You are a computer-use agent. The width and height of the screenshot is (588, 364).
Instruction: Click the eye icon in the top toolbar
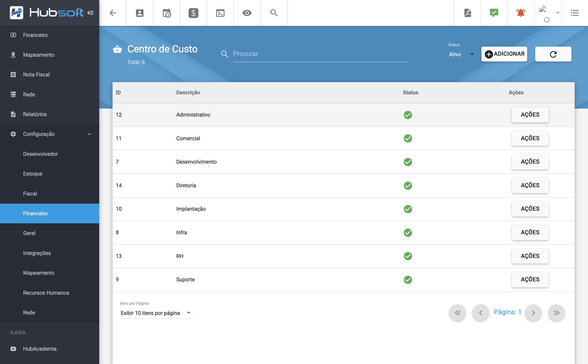click(x=247, y=13)
